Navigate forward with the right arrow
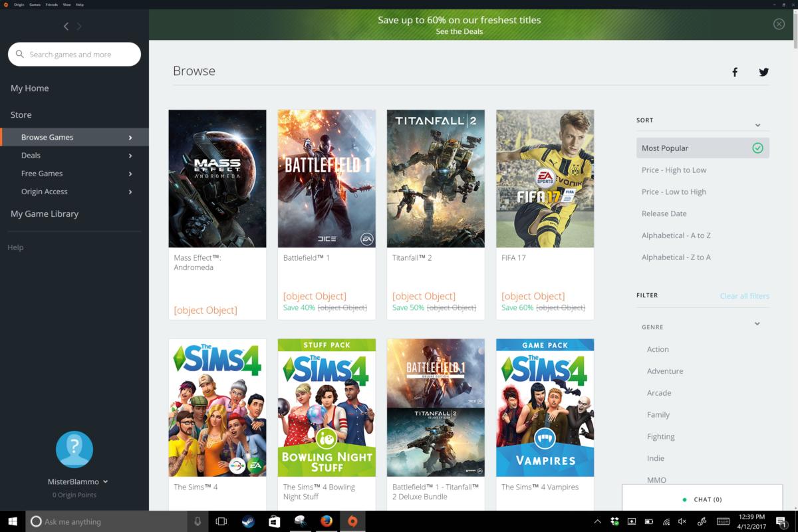Image resolution: width=798 pixels, height=532 pixels. coord(79,27)
